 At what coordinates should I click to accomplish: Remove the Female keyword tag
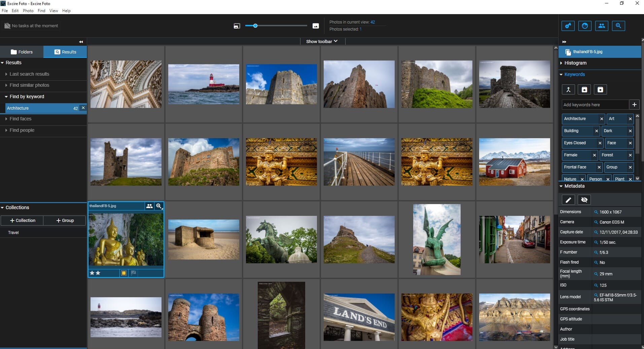click(x=595, y=155)
